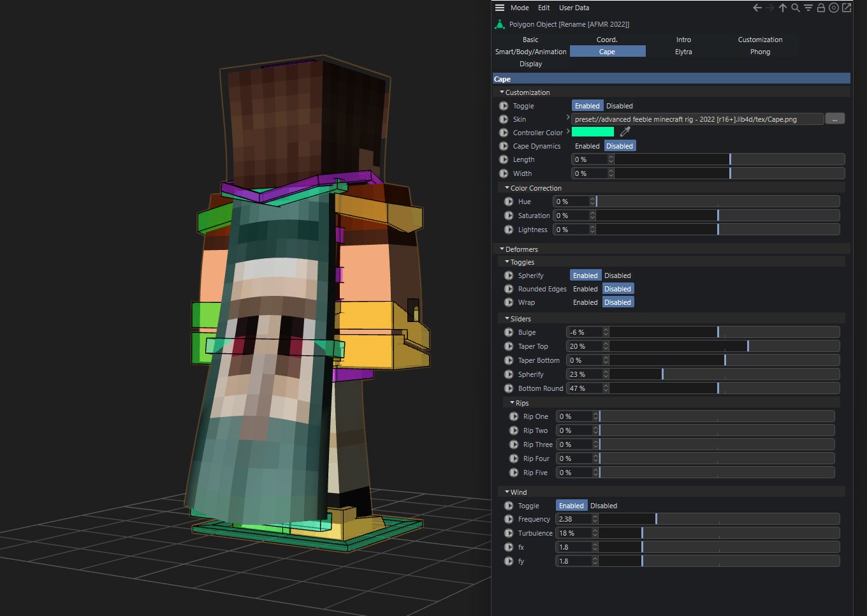Switch to the Basic tab
Screen dimensions: 867x616
click(x=530, y=40)
